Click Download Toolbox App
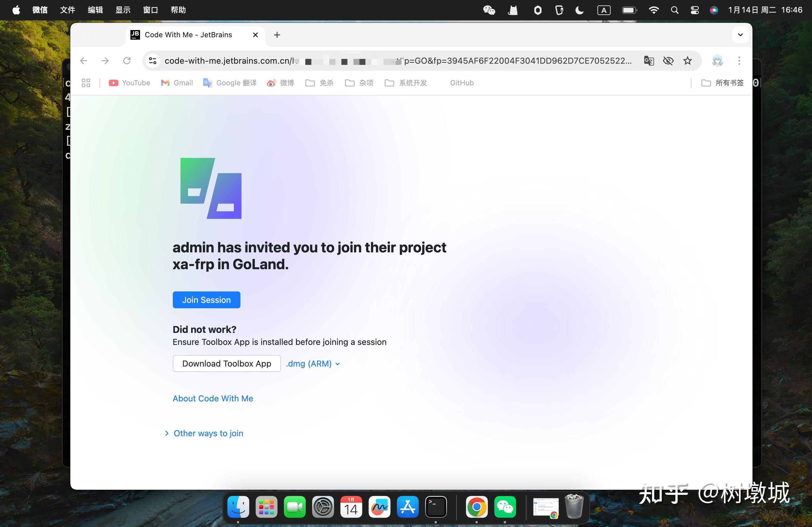This screenshot has height=527, width=812. click(227, 364)
